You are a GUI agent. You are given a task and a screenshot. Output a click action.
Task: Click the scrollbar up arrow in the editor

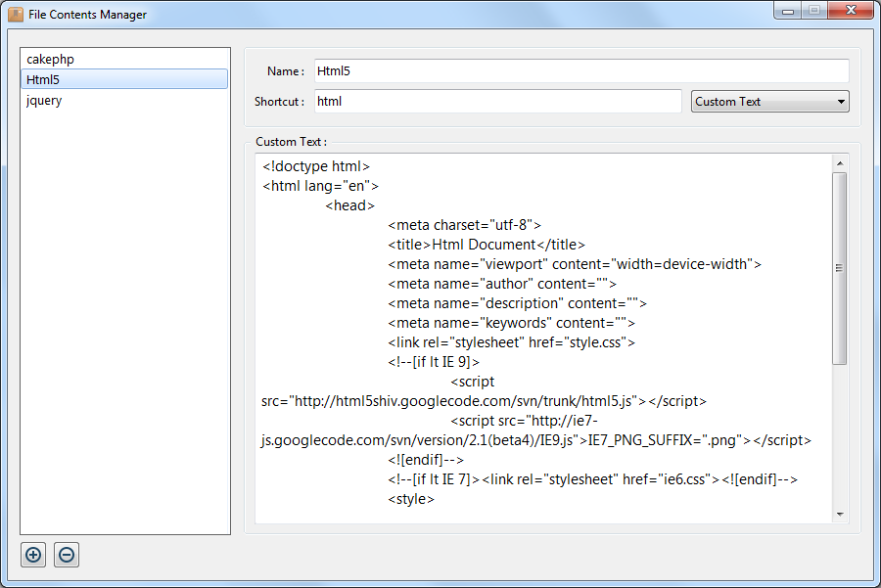[840, 162]
